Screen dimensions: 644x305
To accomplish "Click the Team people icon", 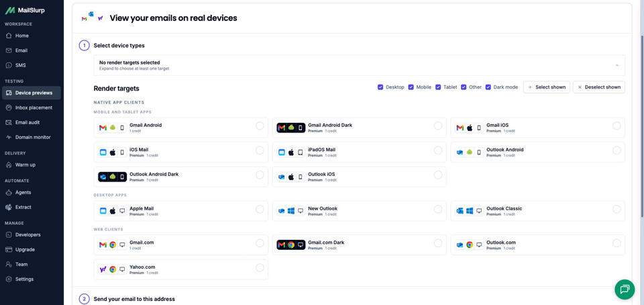I will pyautogui.click(x=9, y=264).
